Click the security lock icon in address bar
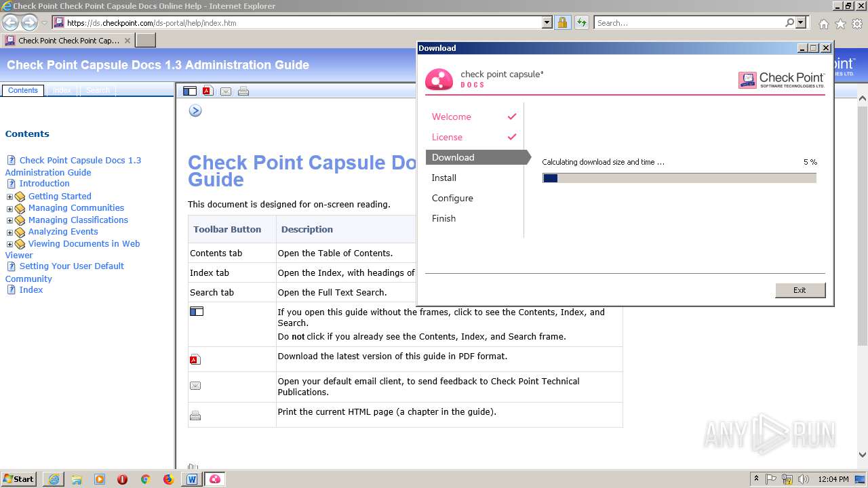 [562, 22]
